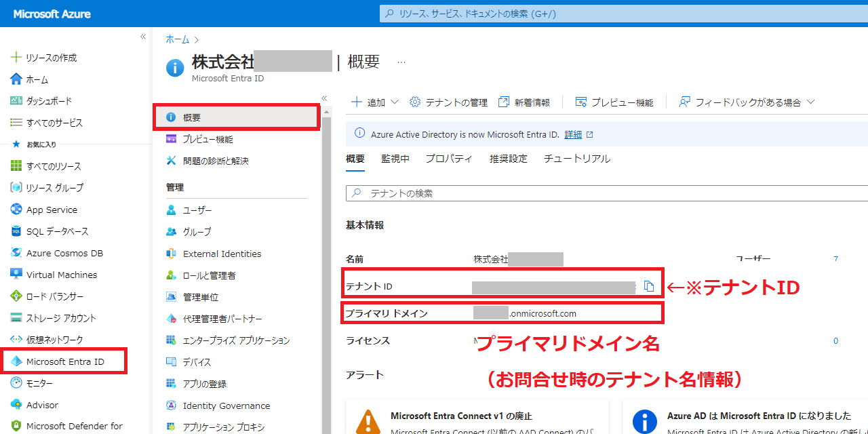Viewport: 868px width, 434px height.
Task: Copy the テナント ID value
Action: [x=648, y=286]
